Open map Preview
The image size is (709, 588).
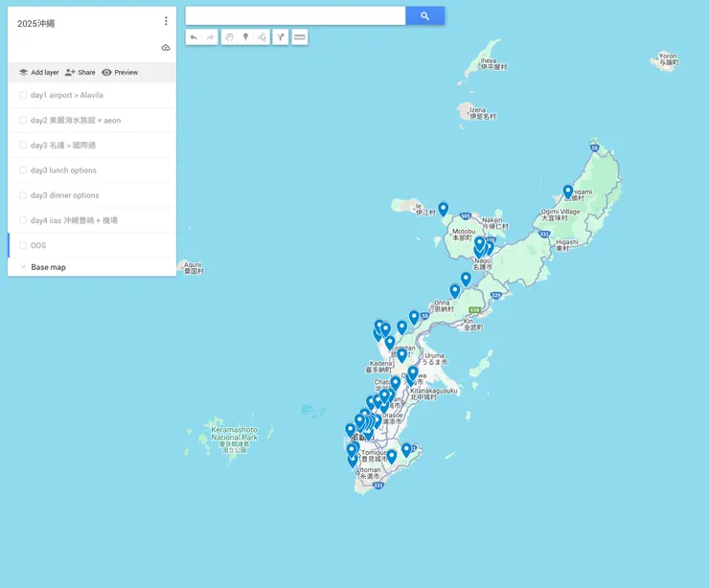120,73
